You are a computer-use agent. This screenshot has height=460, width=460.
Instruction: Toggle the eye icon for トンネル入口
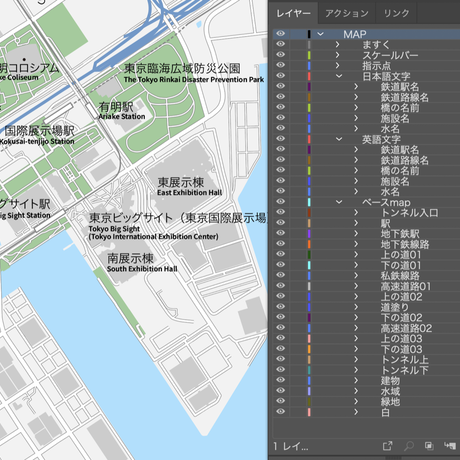(x=281, y=212)
